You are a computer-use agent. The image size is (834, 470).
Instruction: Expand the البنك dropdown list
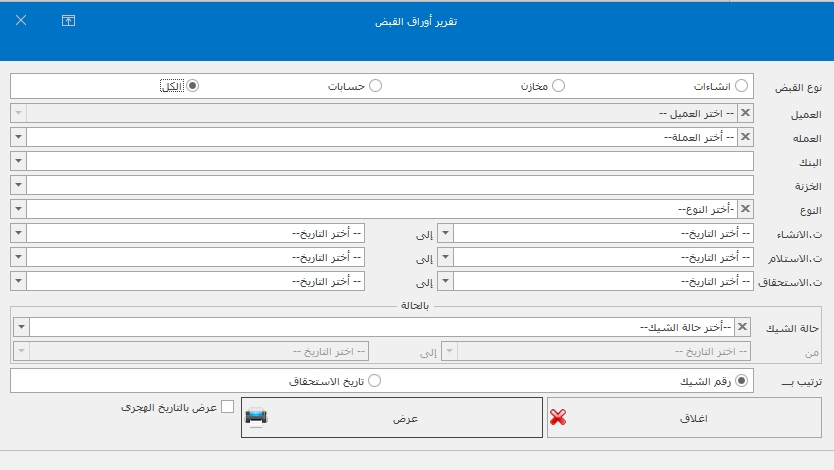pyautogui.click(x=18, y=161)
